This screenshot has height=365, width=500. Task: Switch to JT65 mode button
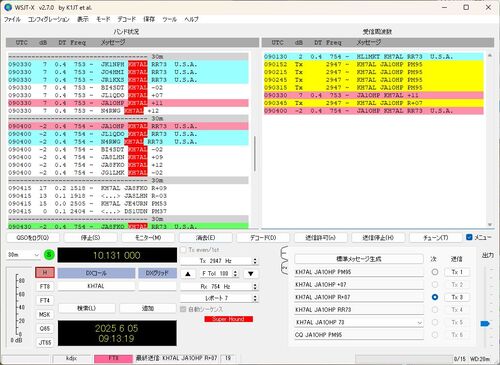45,342
